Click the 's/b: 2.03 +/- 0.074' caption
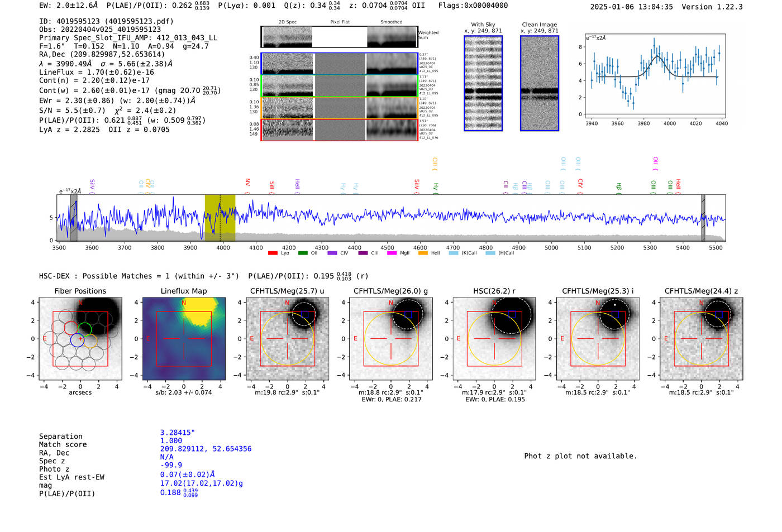 point(184,392)
